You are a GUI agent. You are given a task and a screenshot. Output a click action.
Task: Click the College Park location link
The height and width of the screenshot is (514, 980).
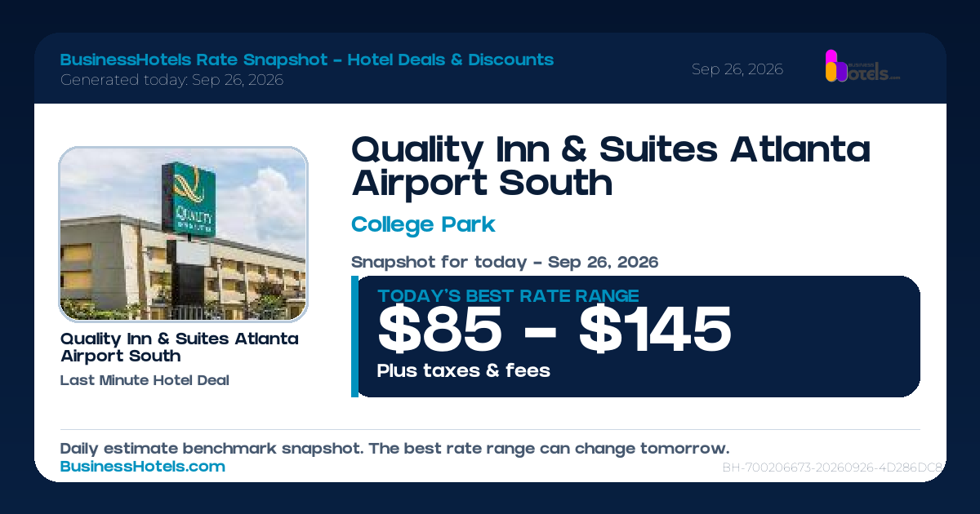pyautogui.click(x=423, y=224)
